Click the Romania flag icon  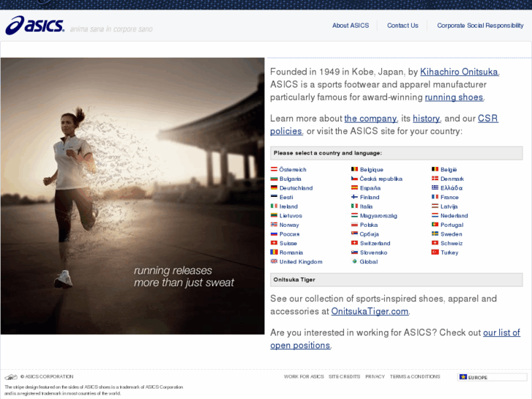coord(274,252)
